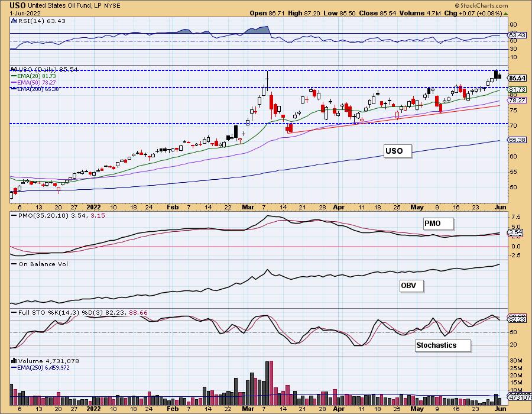Click the USO (Daily) 85.54 legend
This screenshot has height=414, width=532.
(48, 70)
